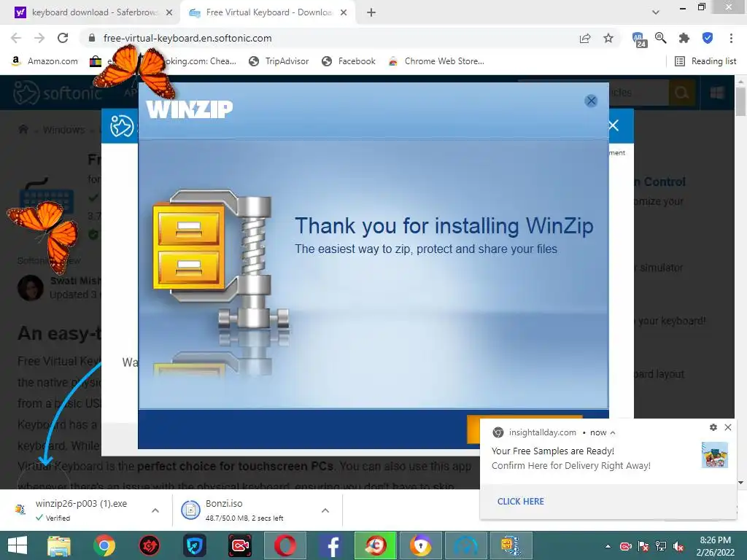
Task: Switch to the WinZip installer in the taskbar
Action: 511,545
